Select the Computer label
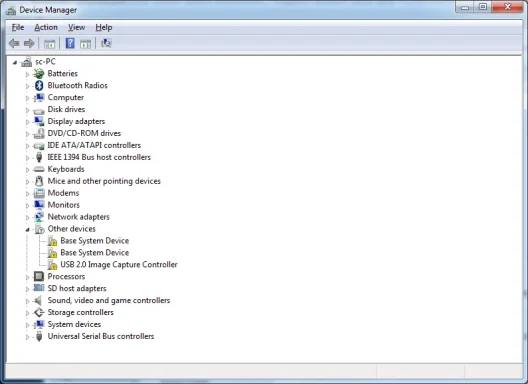This screenshot has height=384, width=528. (66, 98)
